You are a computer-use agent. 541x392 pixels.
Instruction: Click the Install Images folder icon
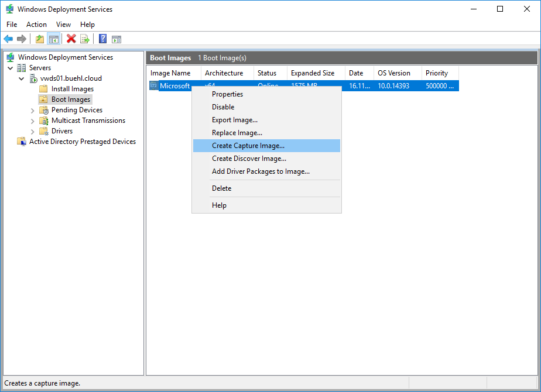point(43,89)
